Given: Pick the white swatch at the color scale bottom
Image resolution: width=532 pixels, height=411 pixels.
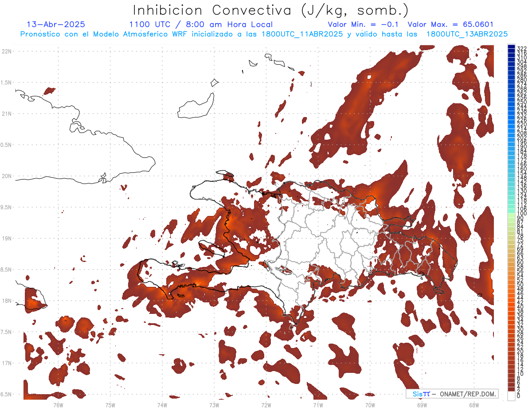Looking at the screenshot, I should tap(511, 395).
